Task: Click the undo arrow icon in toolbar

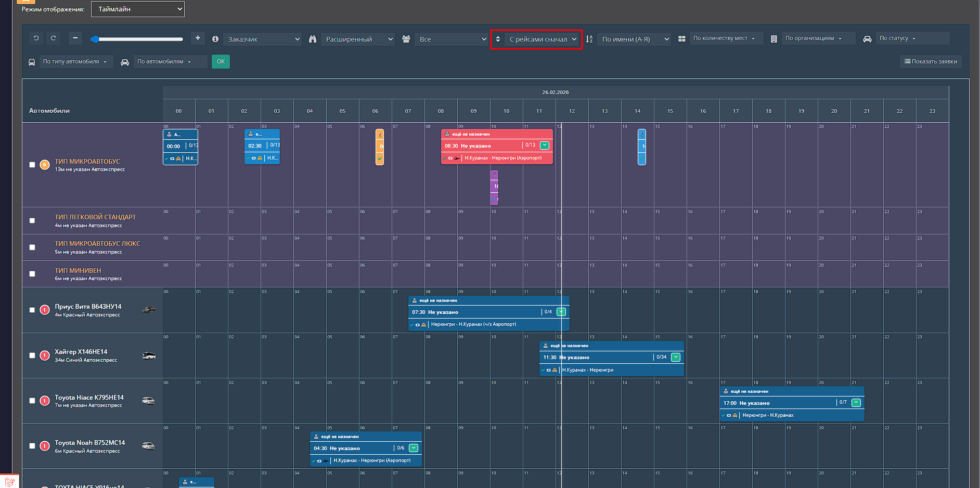Action: click(x=36, y=38)
